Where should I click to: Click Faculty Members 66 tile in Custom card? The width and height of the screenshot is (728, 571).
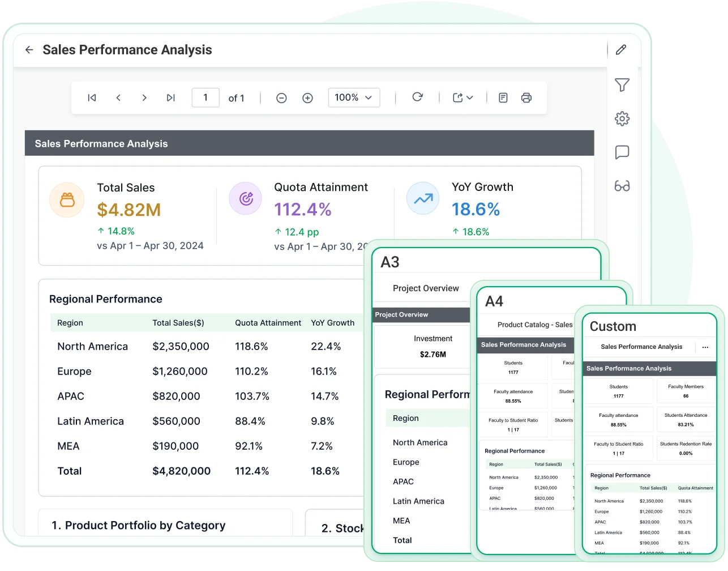[x=686, y=391]
